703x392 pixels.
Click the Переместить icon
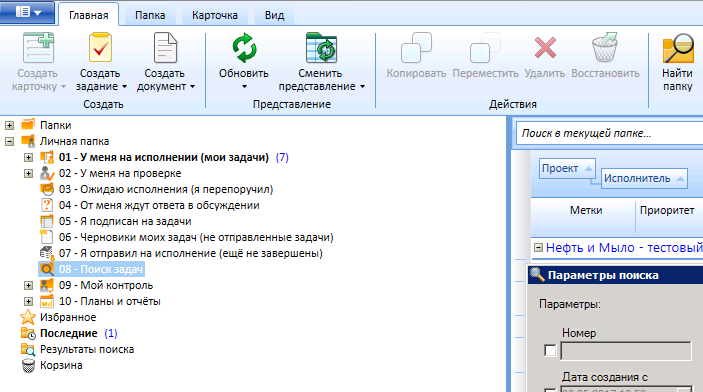pyautogui.click(x=485, y=48)
